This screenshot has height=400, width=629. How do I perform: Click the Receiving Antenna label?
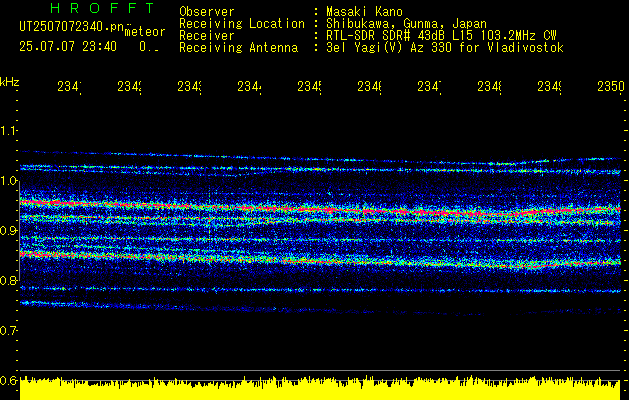pyautogui.click(x=238, y=48)
